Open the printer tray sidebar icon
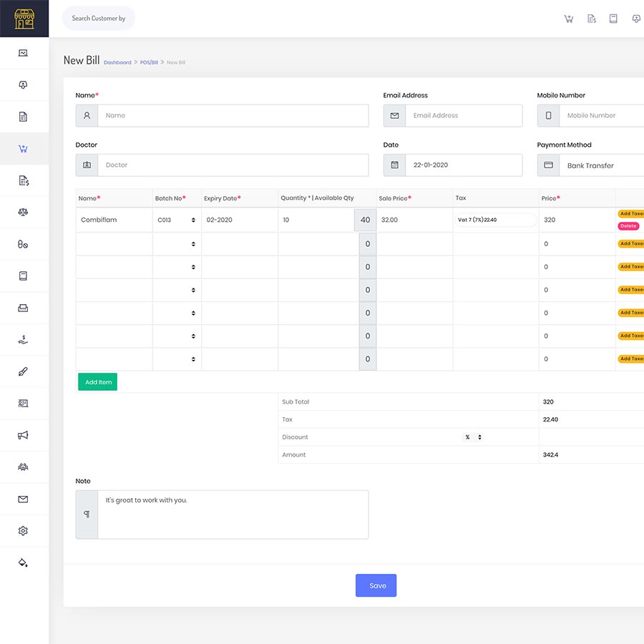This screenshot has width=644, height=644. click(23, 308)
